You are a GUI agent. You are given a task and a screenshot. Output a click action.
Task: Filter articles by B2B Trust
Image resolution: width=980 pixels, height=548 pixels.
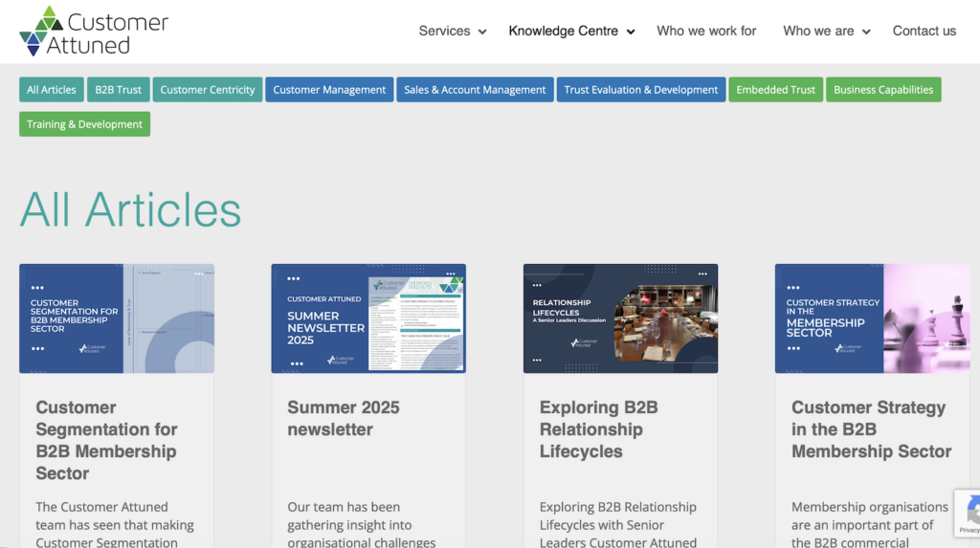pos(118,90)
